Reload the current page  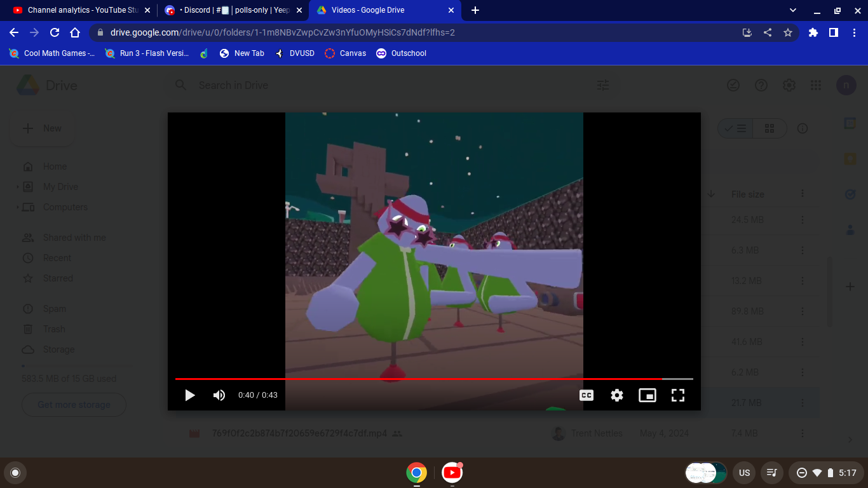(55, 32)
